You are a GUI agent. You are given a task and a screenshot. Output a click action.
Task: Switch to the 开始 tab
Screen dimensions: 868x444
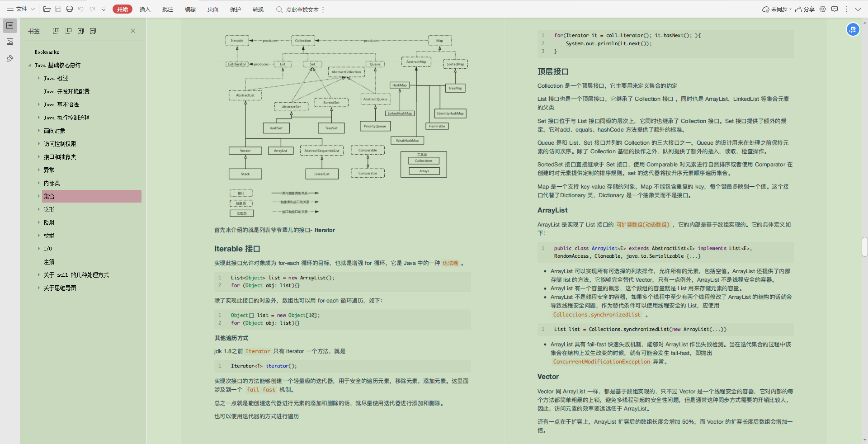pos(123,9)
